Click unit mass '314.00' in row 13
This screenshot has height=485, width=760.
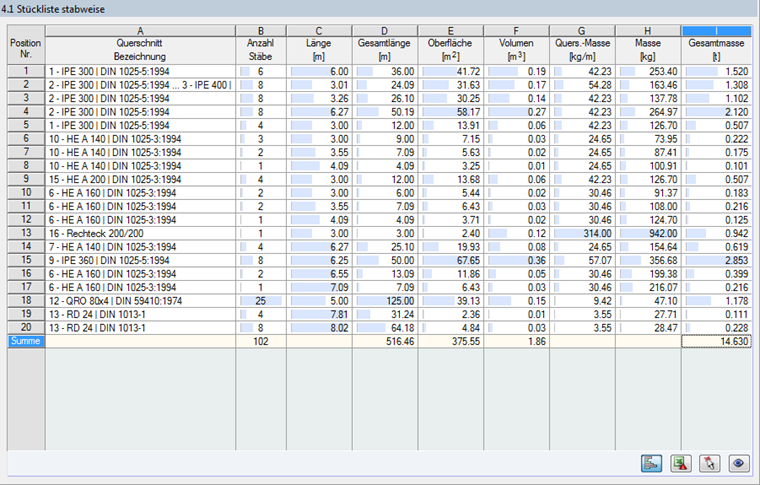tap(582, 233)
